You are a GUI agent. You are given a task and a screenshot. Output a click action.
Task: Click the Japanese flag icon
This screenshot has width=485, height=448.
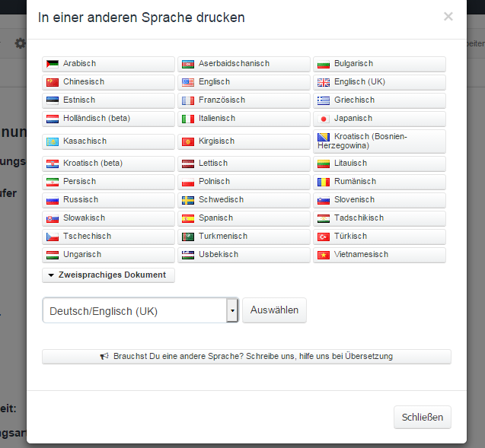coord(324,119)
